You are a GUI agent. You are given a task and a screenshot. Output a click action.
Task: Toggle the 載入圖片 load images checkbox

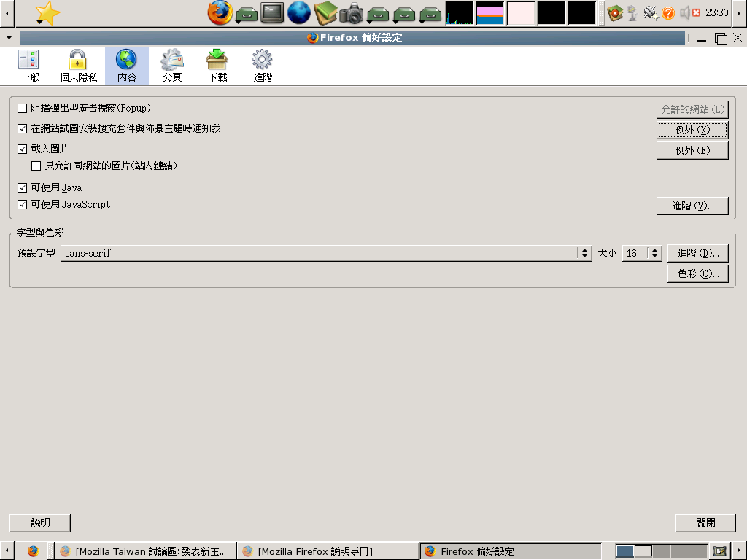(22, 149)
